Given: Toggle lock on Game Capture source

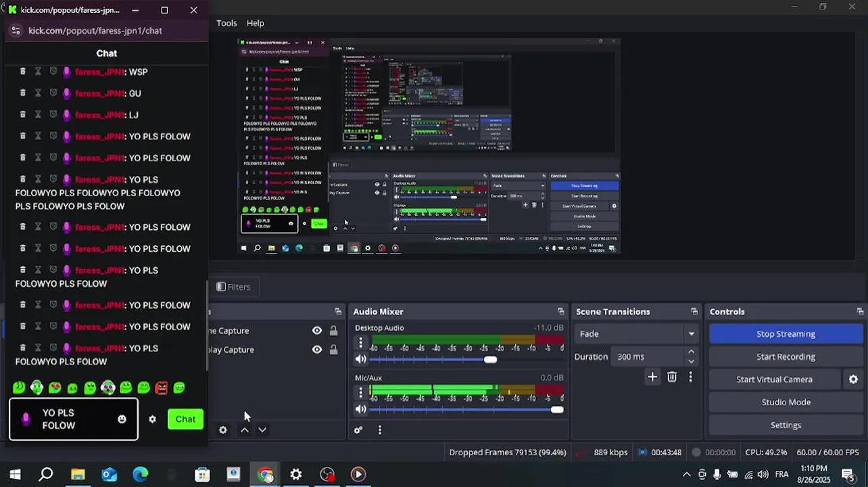Looking at the screenshot, I should [x=333, y=331].
